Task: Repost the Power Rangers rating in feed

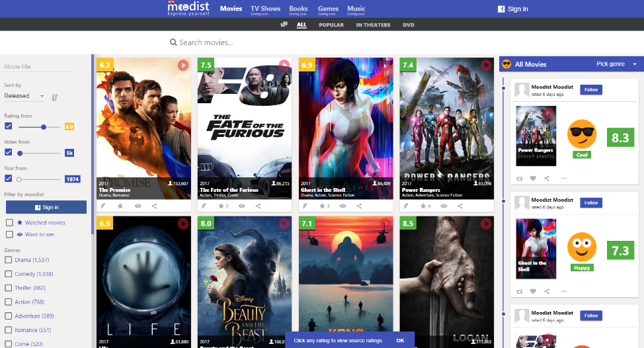Action: click(x=520, y=179)
